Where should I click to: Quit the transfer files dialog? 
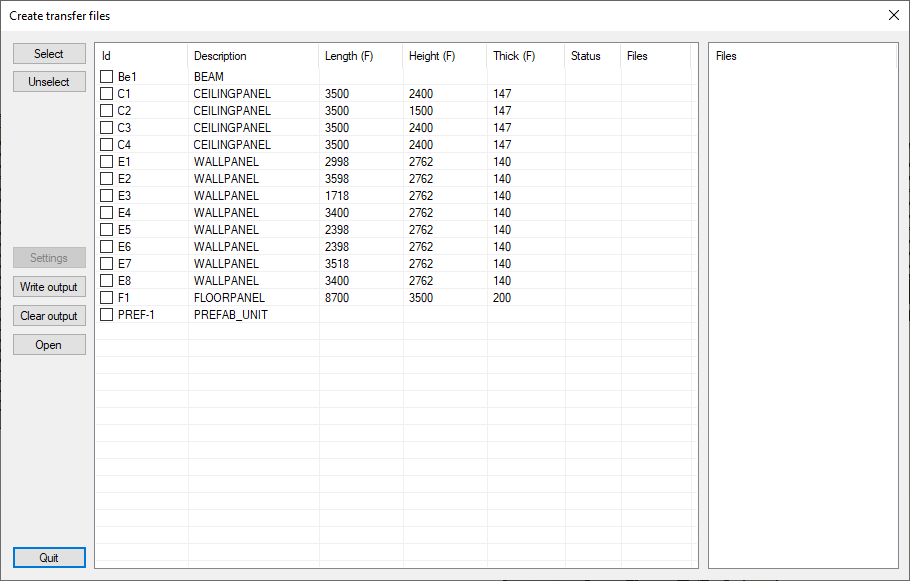pos(49,558)
